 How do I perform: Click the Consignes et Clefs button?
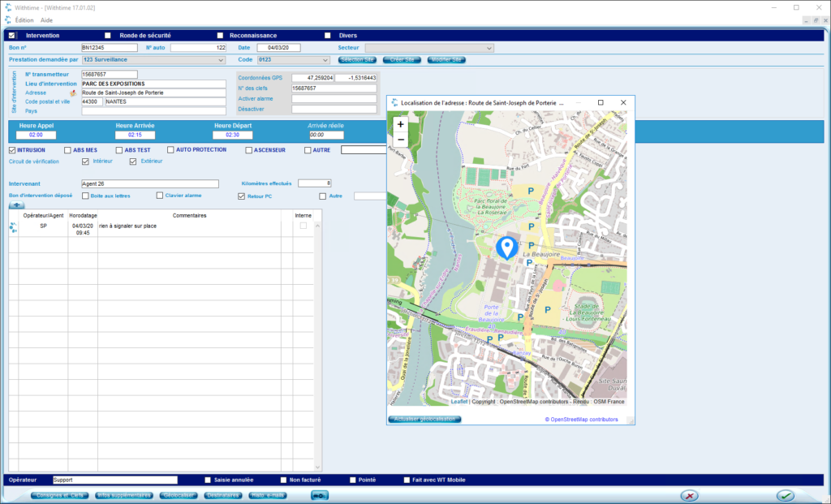60,496
